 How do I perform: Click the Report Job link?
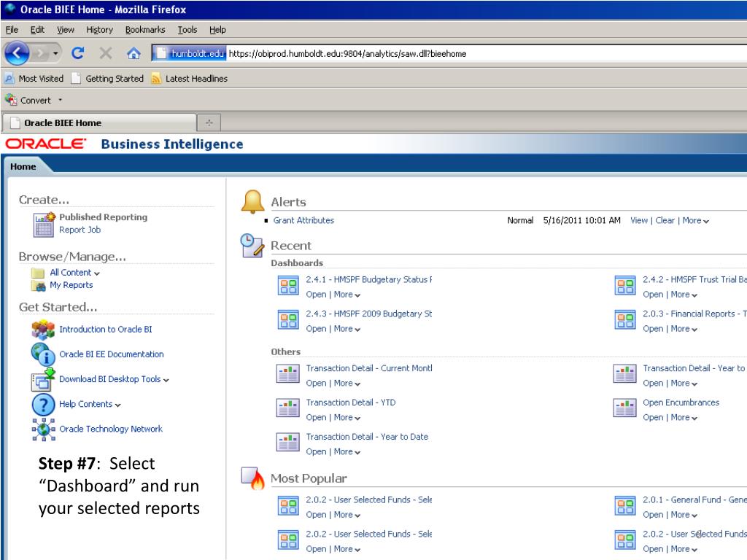pos(80,230)
